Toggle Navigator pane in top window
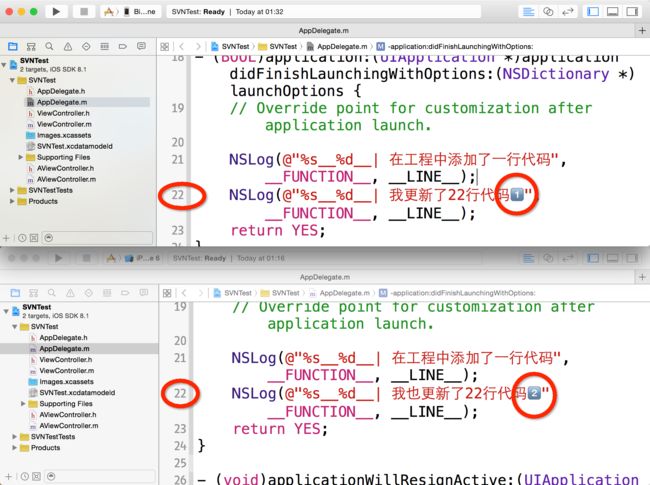 pos(593,12)
